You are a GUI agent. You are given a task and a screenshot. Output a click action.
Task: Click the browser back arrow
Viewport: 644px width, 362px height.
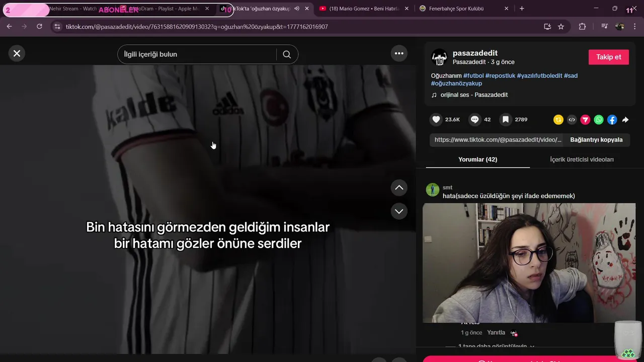tap(9, 27)
